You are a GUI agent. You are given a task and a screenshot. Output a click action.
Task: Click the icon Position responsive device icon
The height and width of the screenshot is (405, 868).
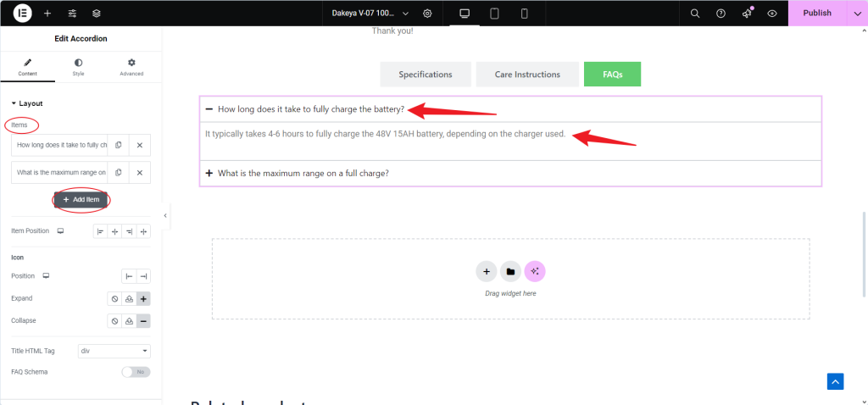click(46, 275)
